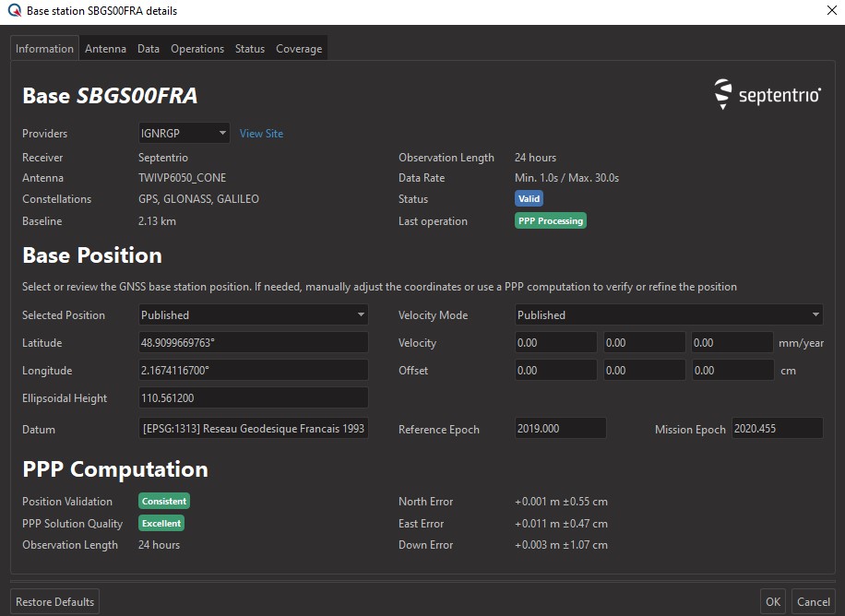
Task: Close the base station details dialog
Action: 831,11
